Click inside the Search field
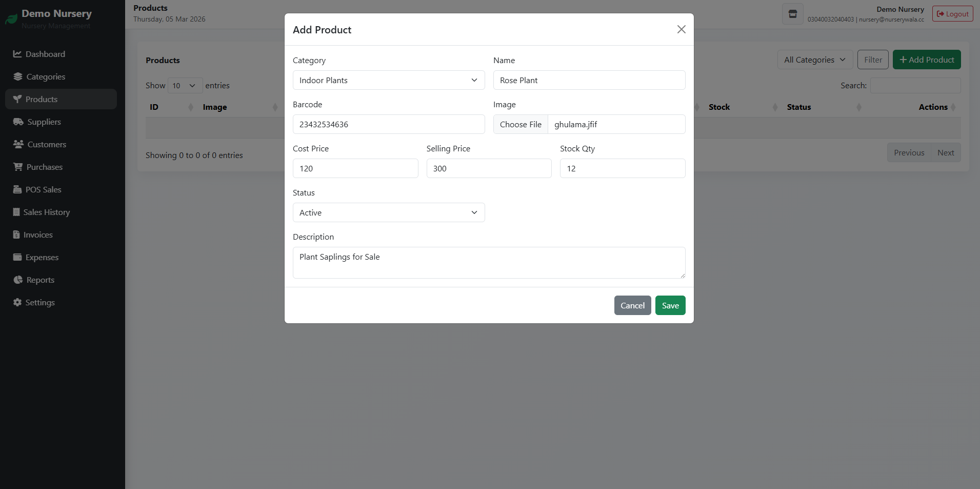The image size is (980, 489). (x=915, y=85)
